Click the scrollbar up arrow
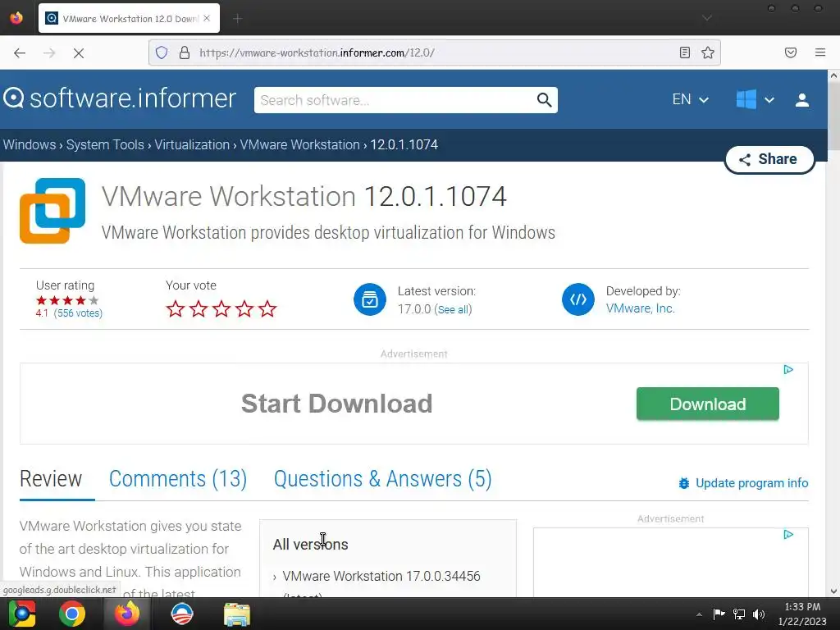 [833, 75]
